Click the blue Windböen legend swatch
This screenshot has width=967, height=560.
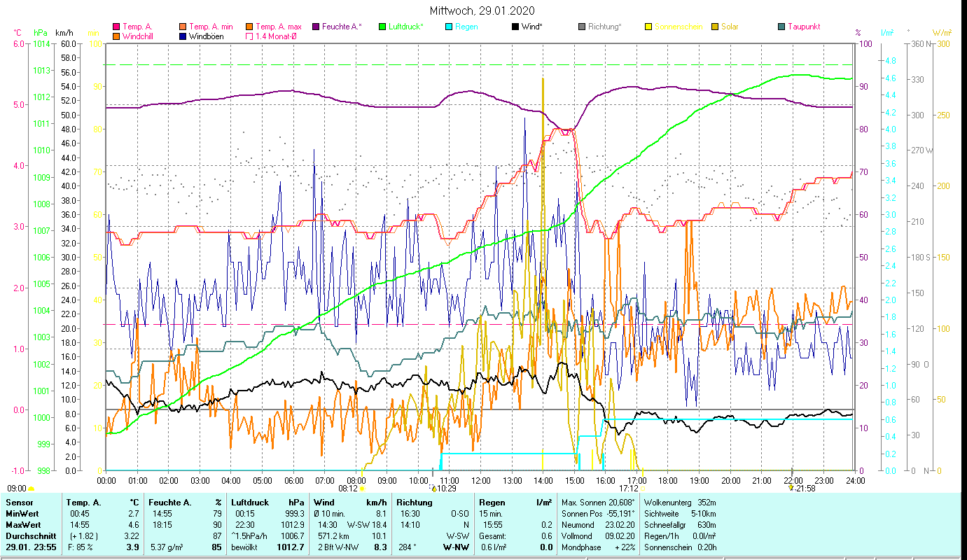(x=182, y=36)
